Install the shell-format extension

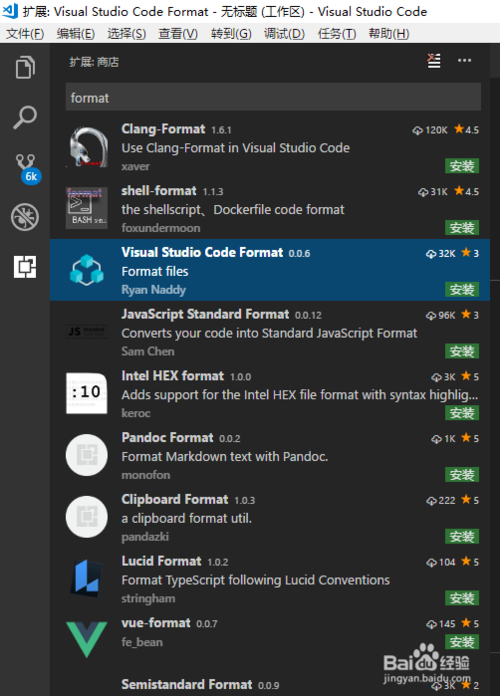pyautogui.click(x=462, y=228)
